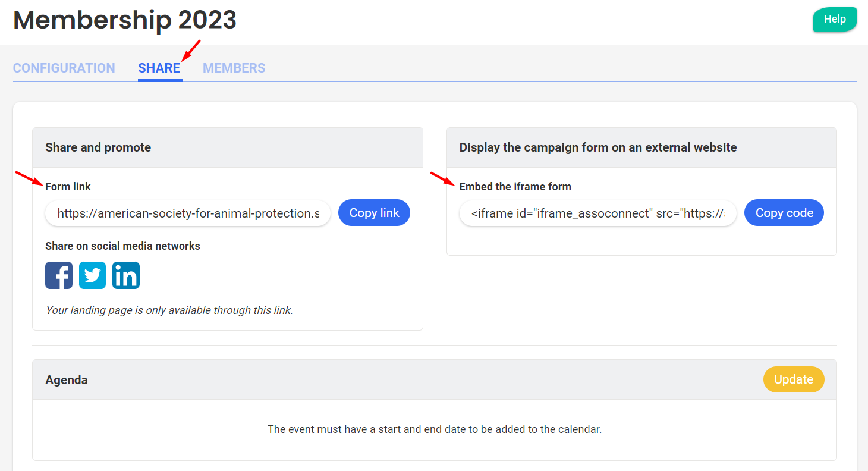Click the form link URL field

click(188, 213)
